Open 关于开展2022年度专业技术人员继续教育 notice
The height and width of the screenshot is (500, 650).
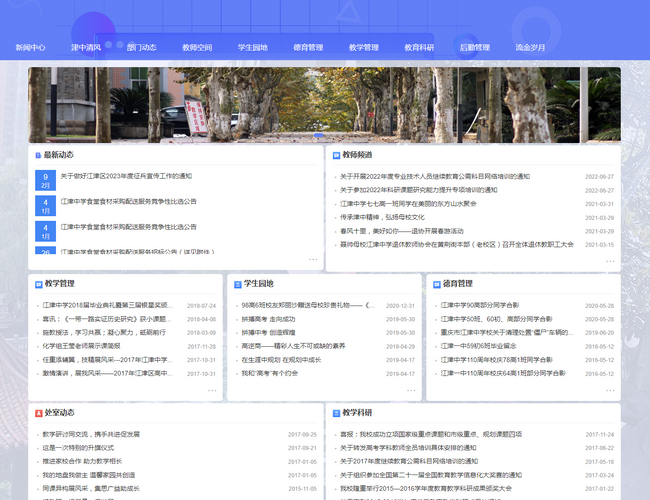(435, 177)
